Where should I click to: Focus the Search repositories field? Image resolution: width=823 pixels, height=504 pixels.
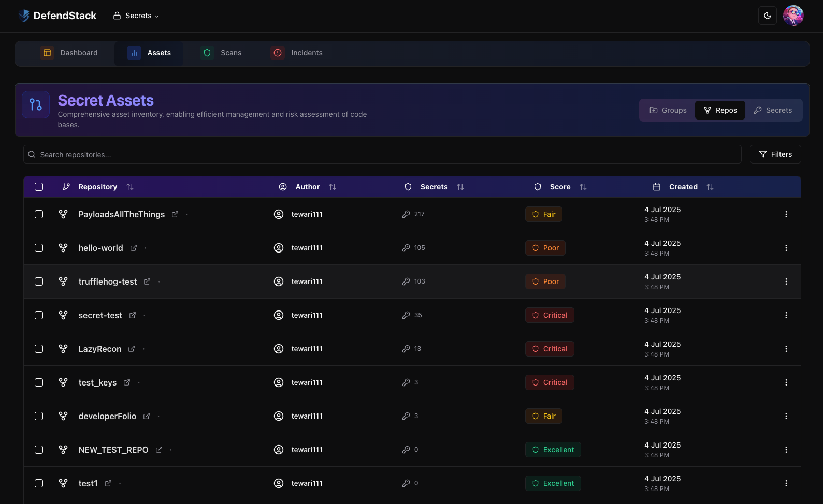(x=382, y=154)
